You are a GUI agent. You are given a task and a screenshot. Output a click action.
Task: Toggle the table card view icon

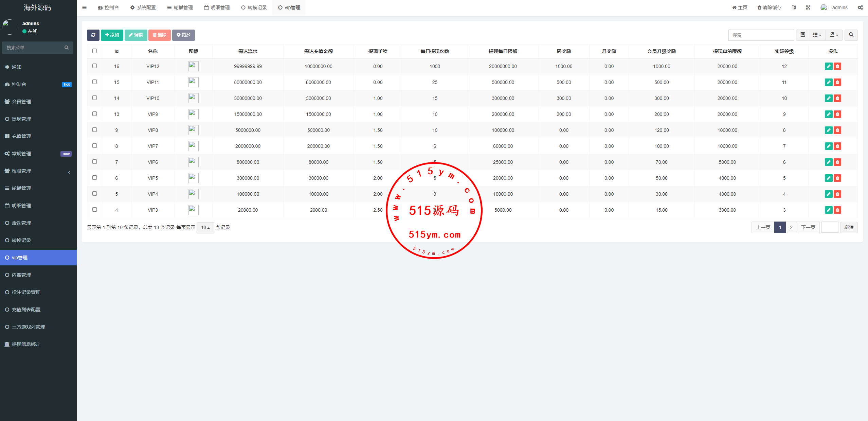pos(802,35)
